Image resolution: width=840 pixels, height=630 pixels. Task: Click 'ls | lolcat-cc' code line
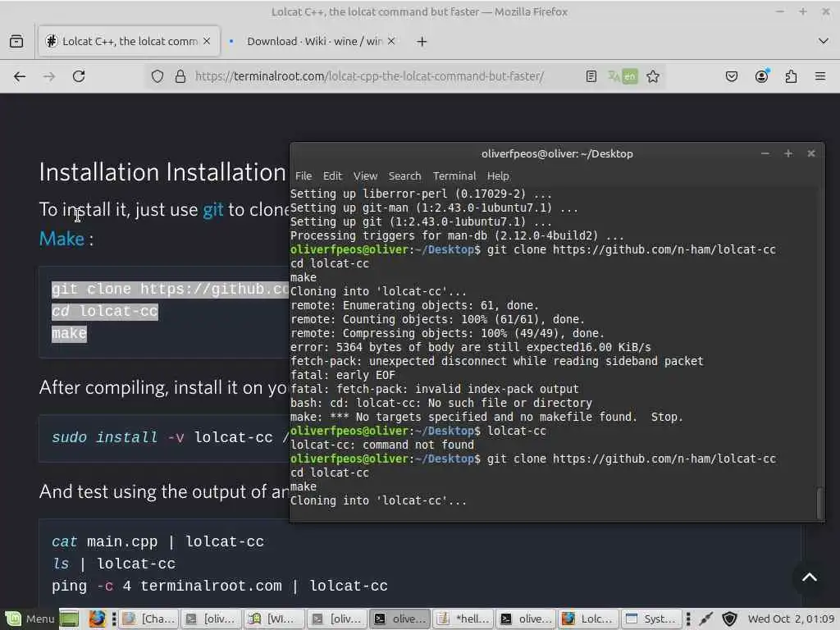(x=113, y=564)
